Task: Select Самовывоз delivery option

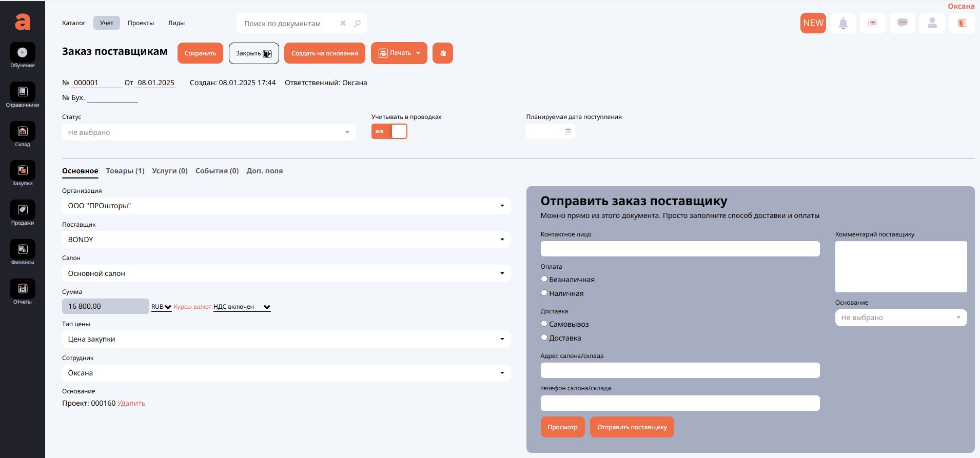Action: (544, 324)
